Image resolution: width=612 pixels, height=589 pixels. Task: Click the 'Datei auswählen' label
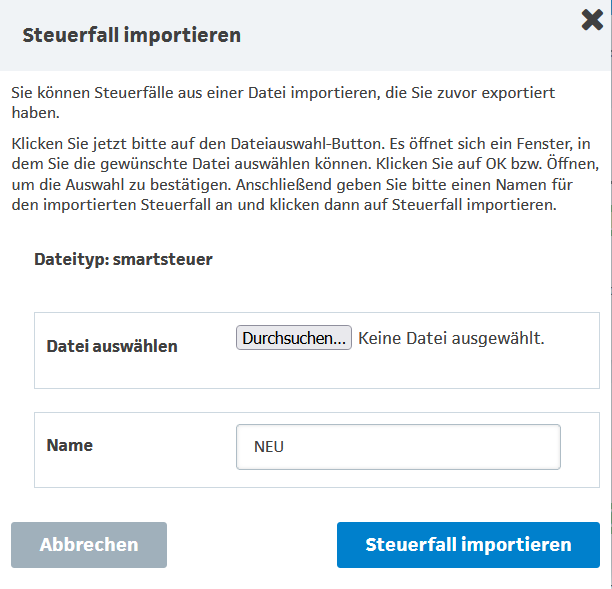pos(112,346)
